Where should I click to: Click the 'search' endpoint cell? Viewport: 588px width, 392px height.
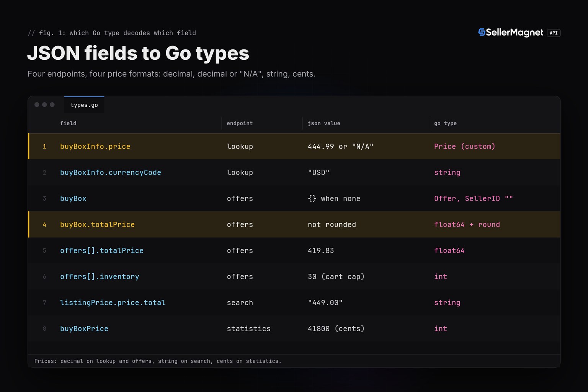(x=240, y=302)
